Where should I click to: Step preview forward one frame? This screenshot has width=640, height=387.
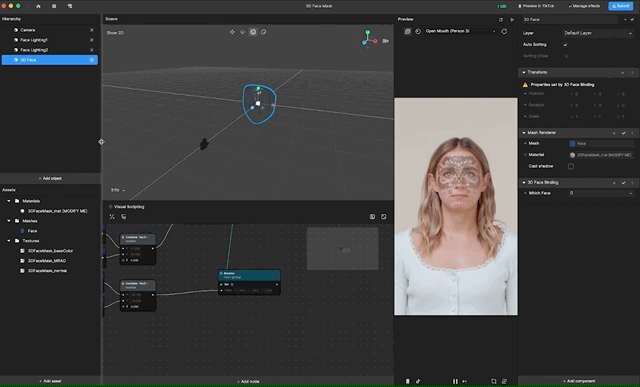(464, 381)
